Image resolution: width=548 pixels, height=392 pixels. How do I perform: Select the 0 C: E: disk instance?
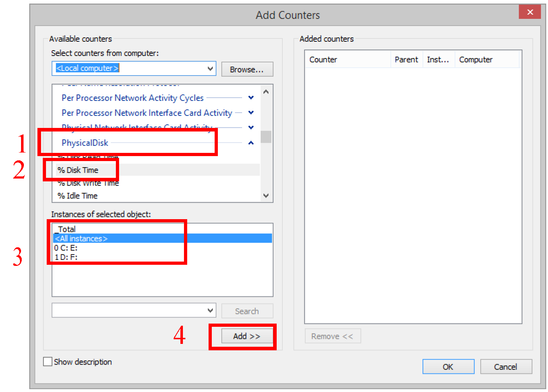click(66, 248)
